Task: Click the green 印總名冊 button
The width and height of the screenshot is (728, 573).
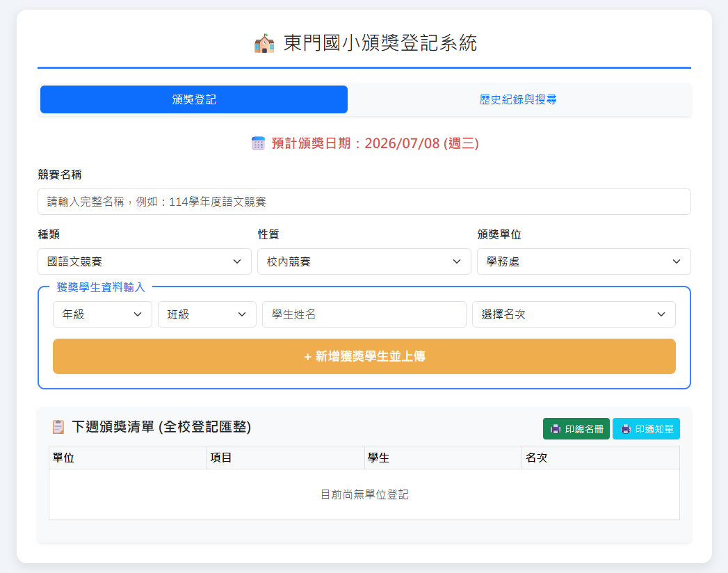Action: [x=576, y=428]
